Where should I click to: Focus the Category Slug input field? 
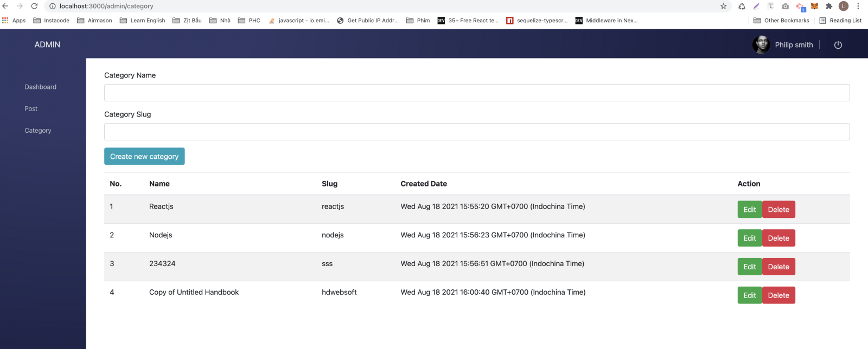(x=477, y=132)
